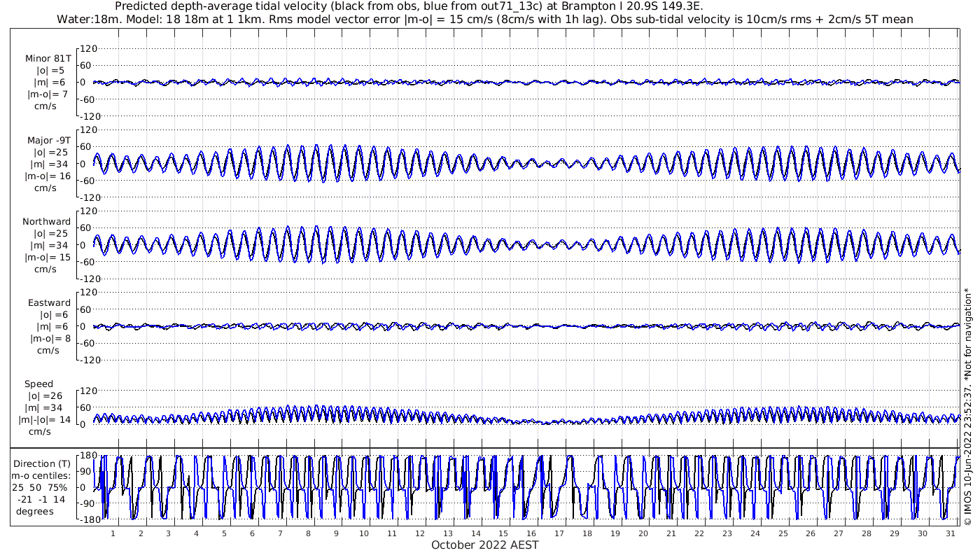Click the '120' tick of the Major panel

pos(87,130)
